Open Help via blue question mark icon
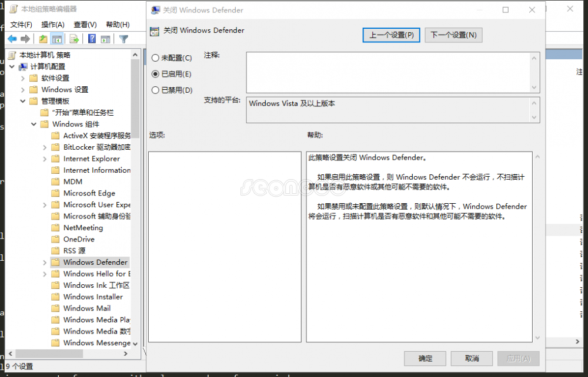This screenshot has width=588, height=377. click(92, 39)
